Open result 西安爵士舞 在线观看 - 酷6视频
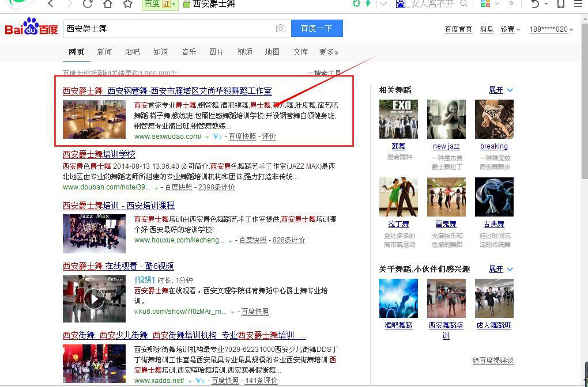588x387 pixels. pos(118,266)
